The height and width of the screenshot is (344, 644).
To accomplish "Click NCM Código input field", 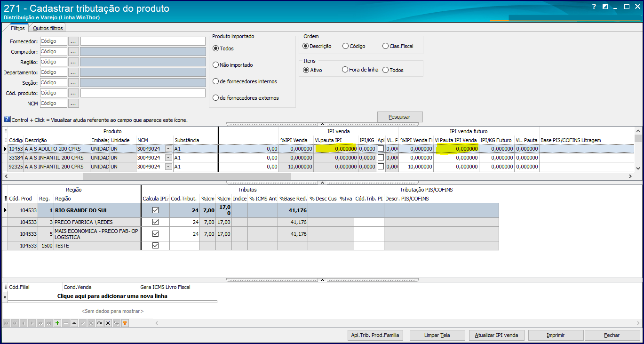I will click(54, 104).
